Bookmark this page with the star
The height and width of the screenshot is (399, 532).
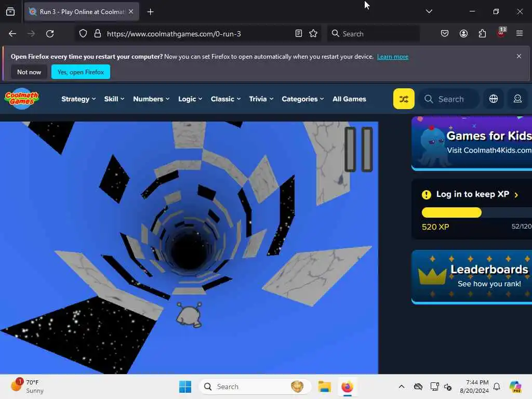(313, 34)
